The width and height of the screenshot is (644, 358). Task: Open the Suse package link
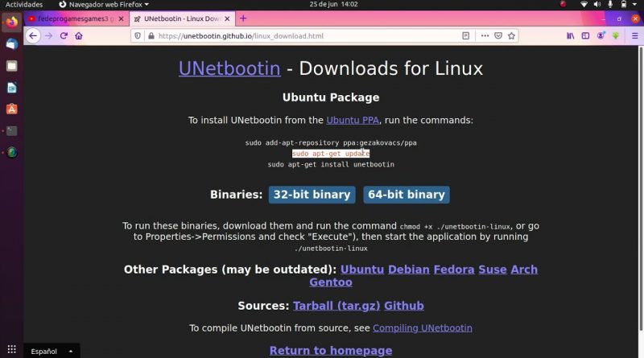click(x=493, y=270)
